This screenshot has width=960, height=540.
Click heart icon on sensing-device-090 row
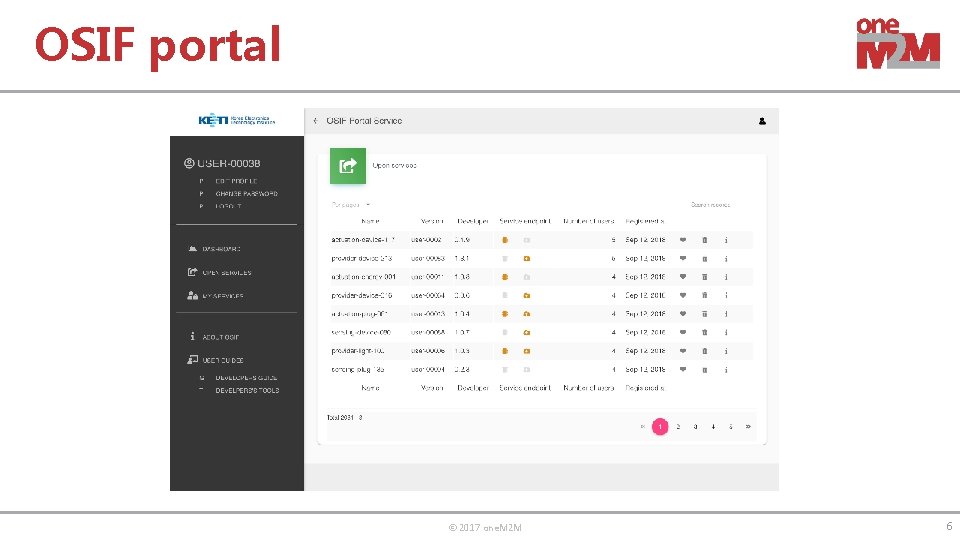(683, 332)
